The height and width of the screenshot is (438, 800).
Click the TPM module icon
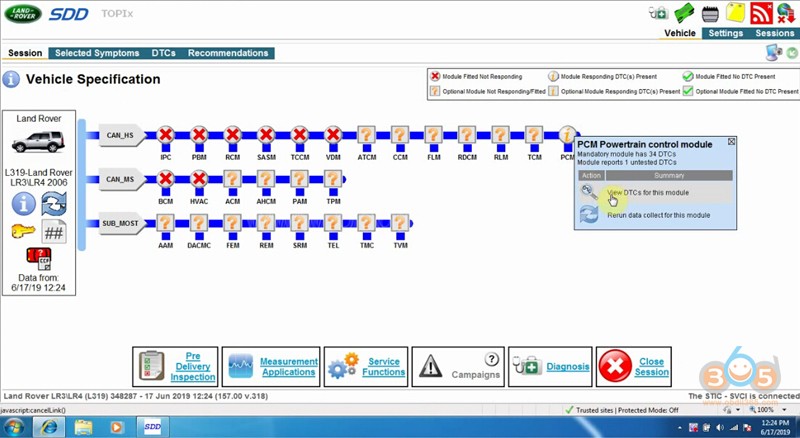333,179
